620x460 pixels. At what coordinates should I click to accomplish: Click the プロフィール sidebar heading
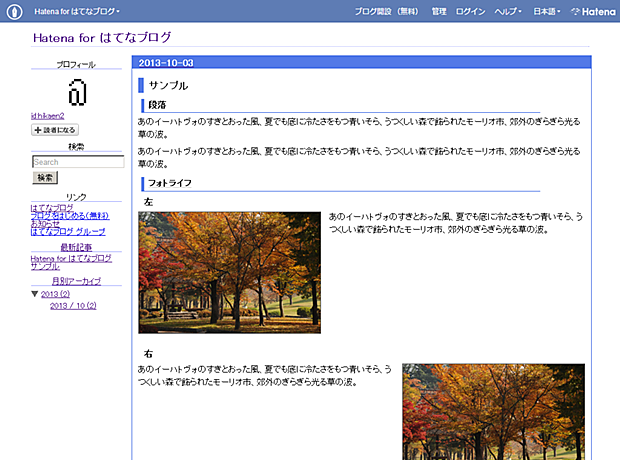76,64
